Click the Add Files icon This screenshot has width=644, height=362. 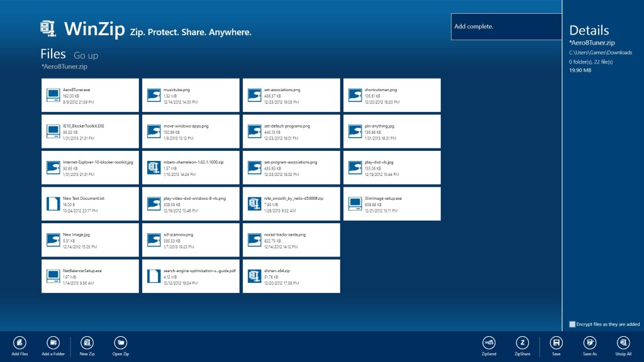pos(19,343)
